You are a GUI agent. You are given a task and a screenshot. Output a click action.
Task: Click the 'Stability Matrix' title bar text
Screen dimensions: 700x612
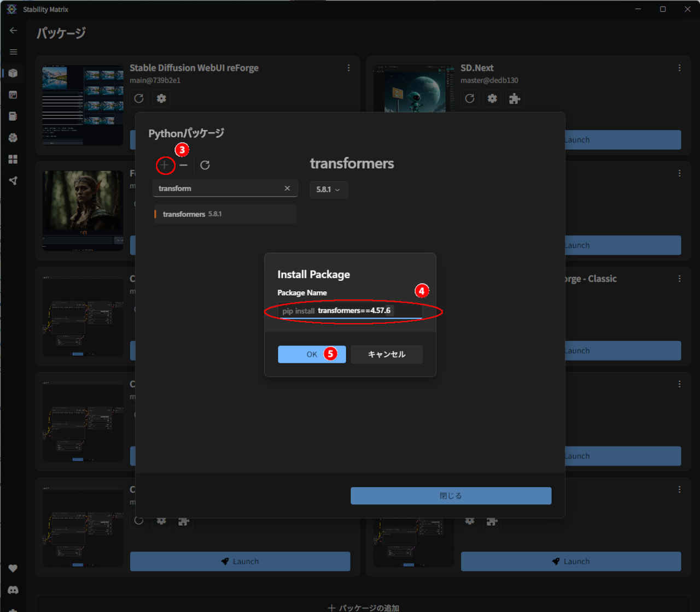45,9
